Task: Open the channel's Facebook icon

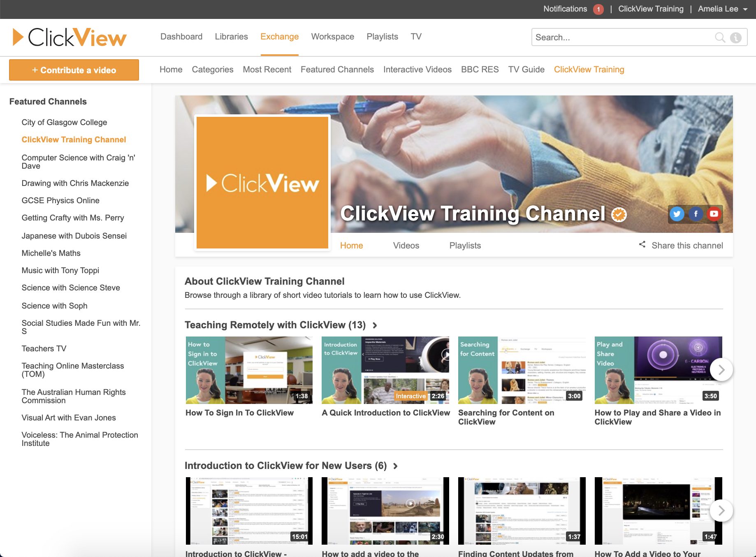Action: coord(696,214)
